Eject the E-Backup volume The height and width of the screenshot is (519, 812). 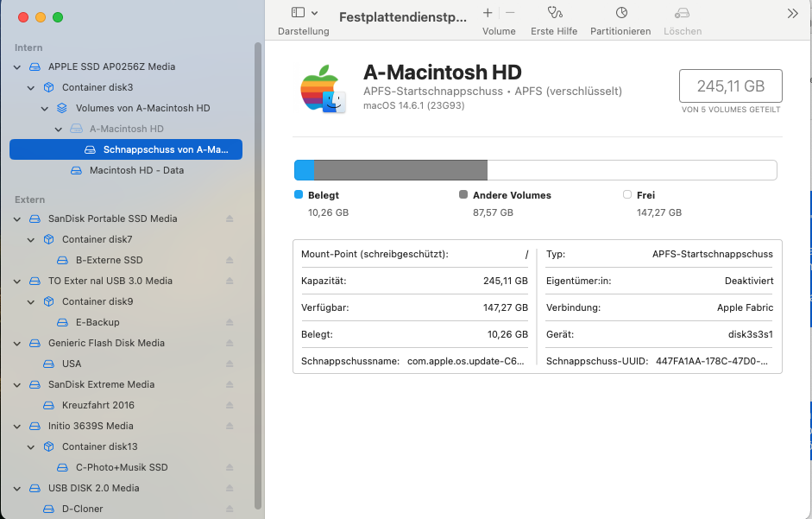[x=230, y=322]
